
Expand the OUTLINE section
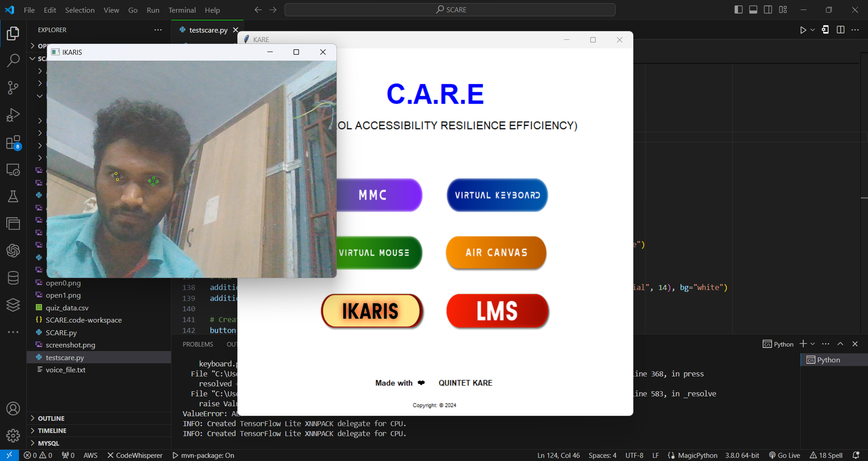pyautogui.click(x=51, y=418)
